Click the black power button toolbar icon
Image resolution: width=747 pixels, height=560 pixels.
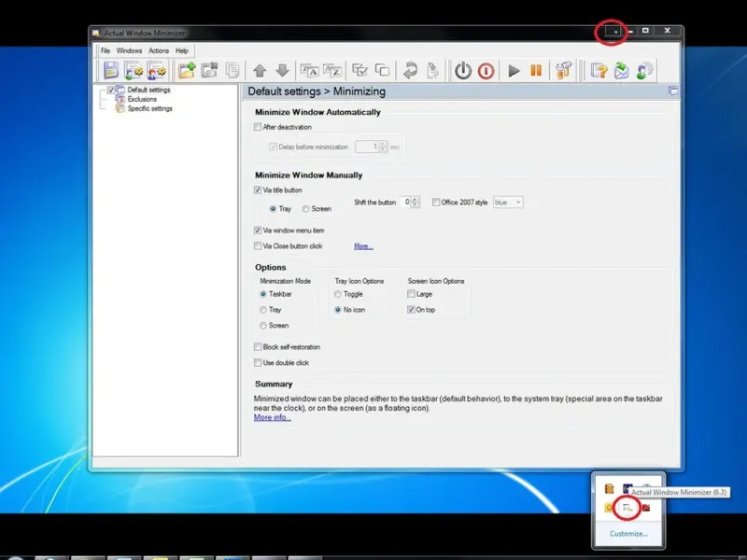click(463, 71)
